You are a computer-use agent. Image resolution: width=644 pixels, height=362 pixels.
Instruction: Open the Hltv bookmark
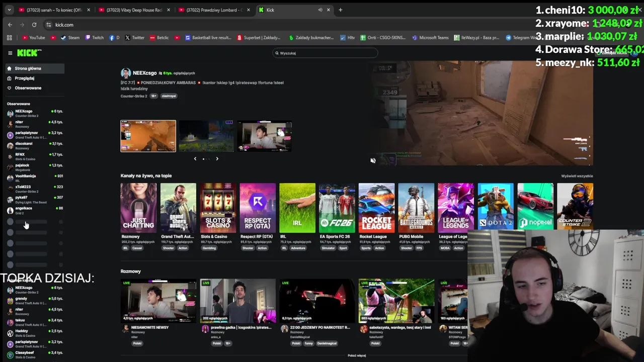348,38
